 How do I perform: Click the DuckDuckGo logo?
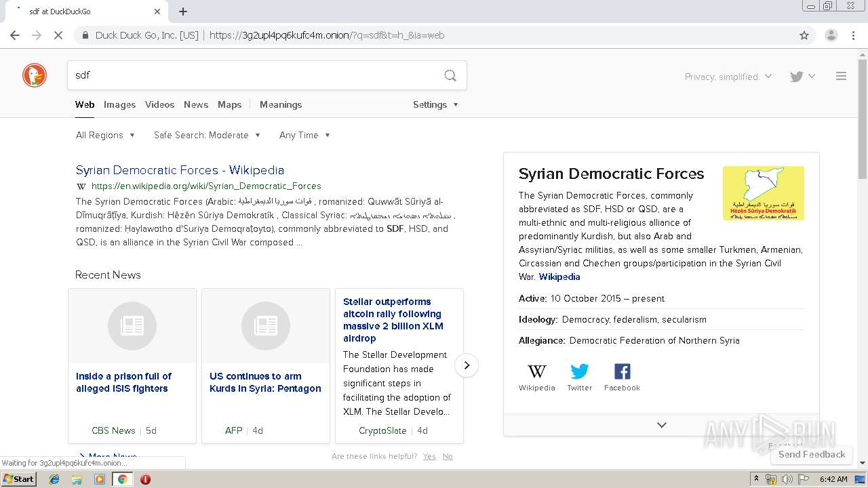[x=35, y=75]
